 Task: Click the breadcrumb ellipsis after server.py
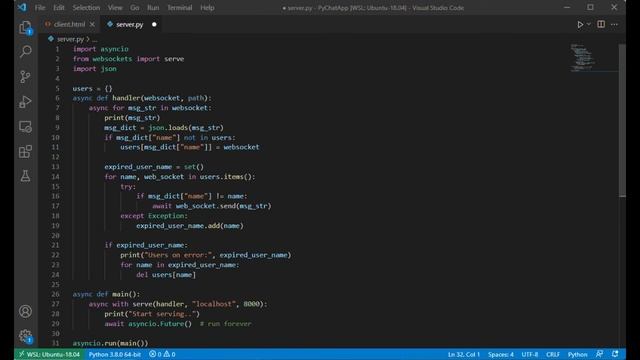(95, 40)
